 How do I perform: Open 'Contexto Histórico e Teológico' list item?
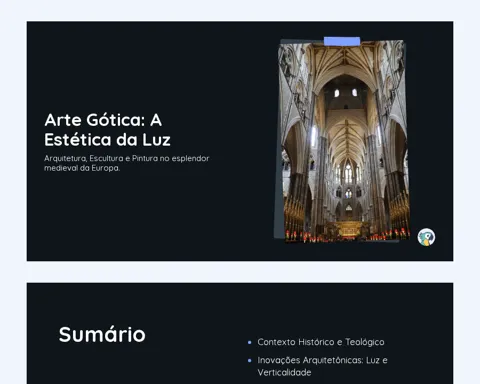(321, 342)
